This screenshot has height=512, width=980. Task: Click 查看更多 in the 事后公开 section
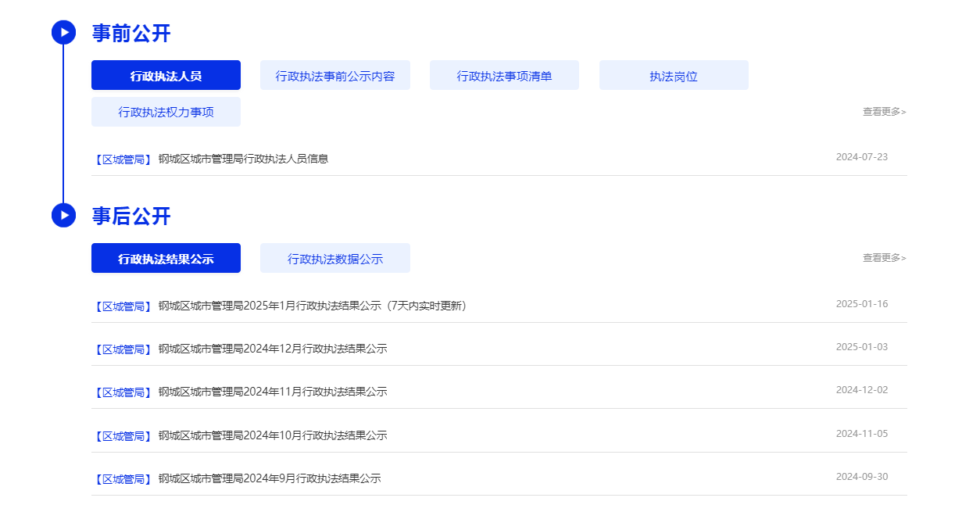click(885, 258)
